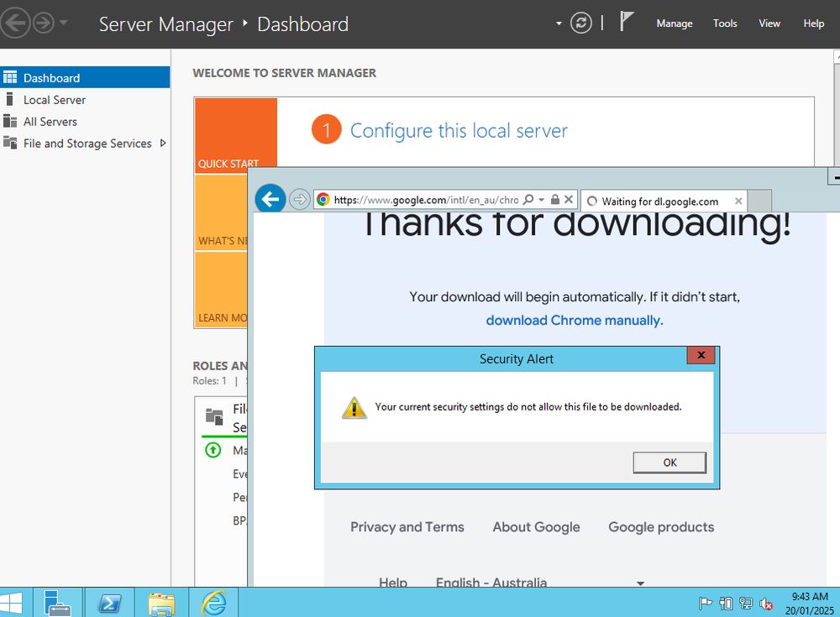The width and height of the screenshot is (840, 617).
Task: Click the Help link on Google page
Action: 393,583
